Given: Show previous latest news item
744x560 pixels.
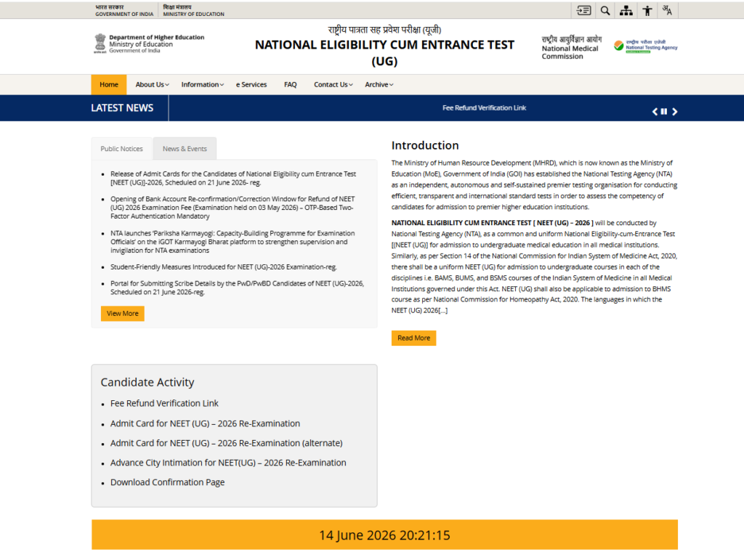Looking at the screenshot, I should tap(655, 111).
